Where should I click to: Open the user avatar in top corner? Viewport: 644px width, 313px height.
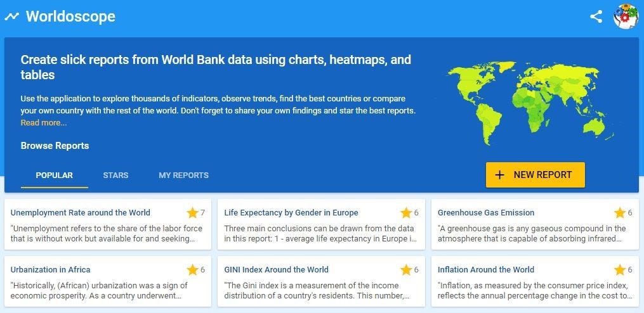pyautogui.click(x=626, y=16)
